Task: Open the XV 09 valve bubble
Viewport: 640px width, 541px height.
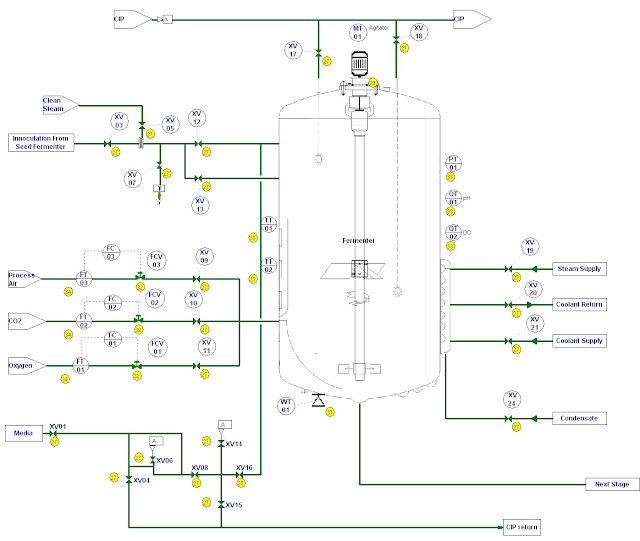Action: (204, 256)
